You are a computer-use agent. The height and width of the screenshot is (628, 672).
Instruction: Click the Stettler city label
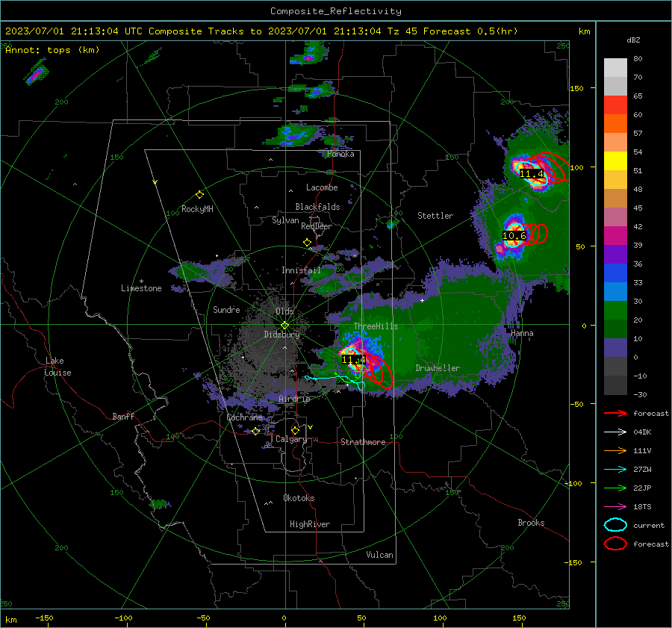click(x=435, y=216)
